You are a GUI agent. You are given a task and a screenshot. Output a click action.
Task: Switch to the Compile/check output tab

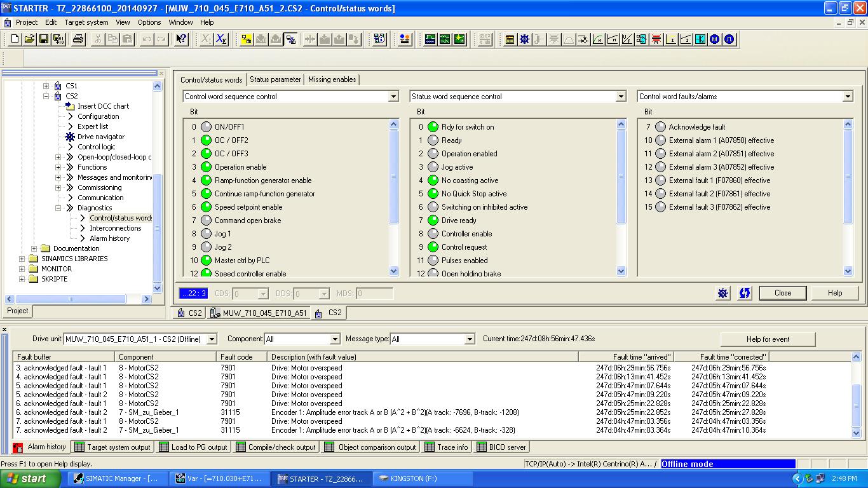pyautogui.click(x=276, y=447)
